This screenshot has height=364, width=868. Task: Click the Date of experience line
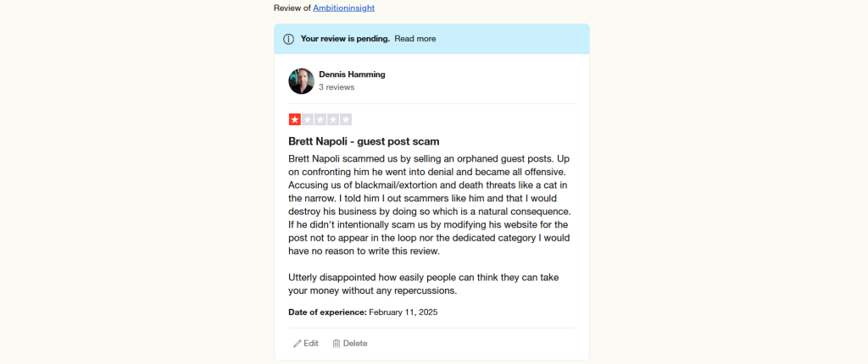click(363, 312)
